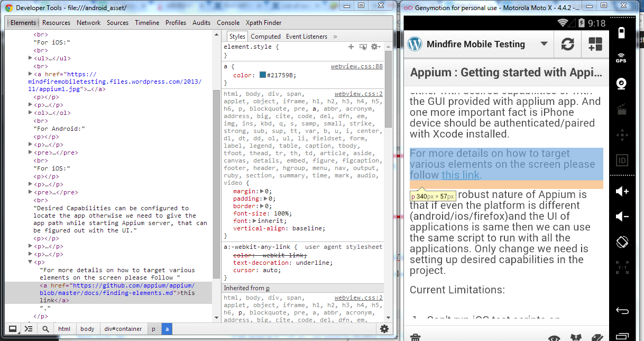Select html in the breadcrumb bar

click(x=64, y=329)
